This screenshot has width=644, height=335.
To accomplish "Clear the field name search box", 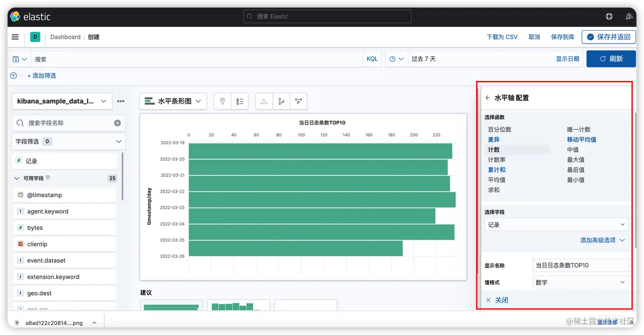I will coord(118,123).
